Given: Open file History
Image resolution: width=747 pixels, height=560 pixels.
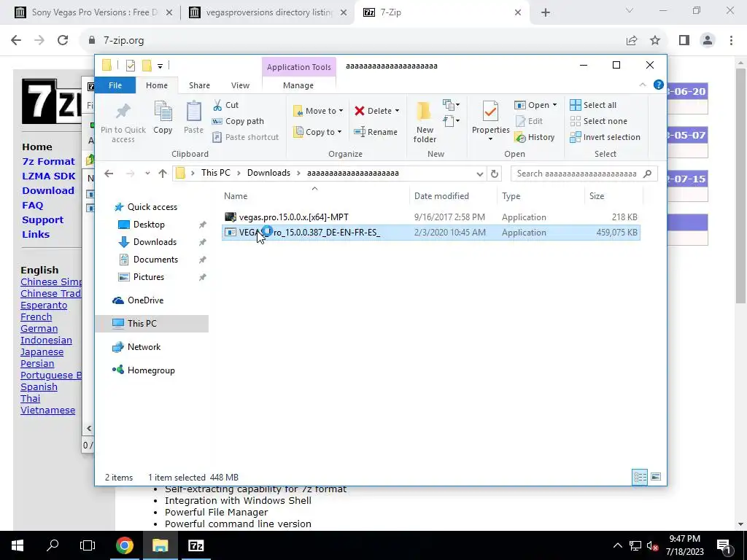Looking at the screenshot, I should click(535, 137).
